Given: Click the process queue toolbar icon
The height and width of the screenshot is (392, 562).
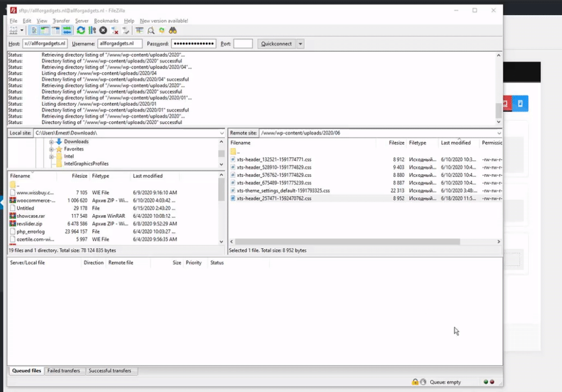Looking at the screenshot, I should [x=92, y=30].
